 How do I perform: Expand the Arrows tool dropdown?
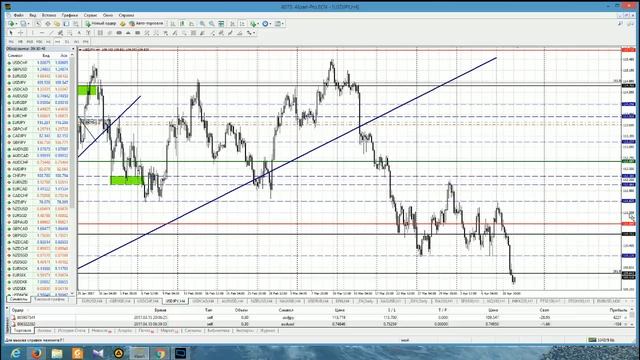[254, 33]
